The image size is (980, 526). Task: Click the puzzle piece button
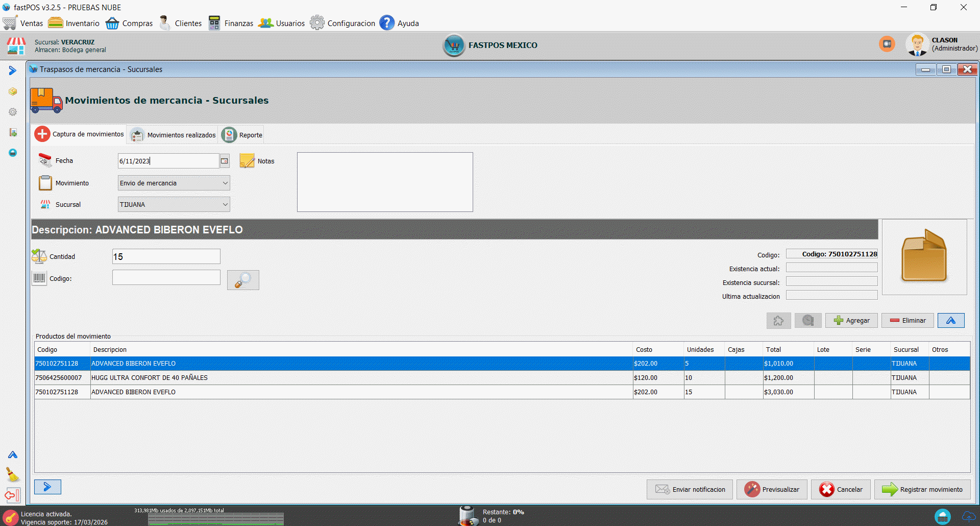778,321
